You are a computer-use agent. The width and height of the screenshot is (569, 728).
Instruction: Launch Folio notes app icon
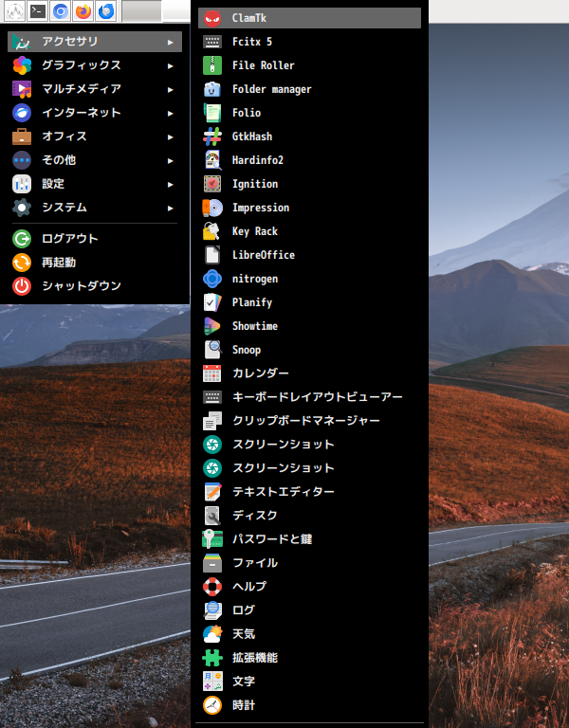click(212, 113)
